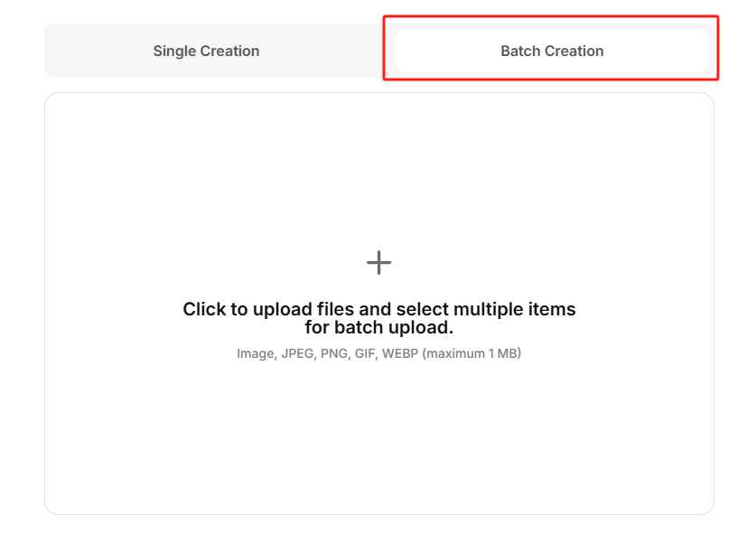Viewport: 756px width, 535px height.
Task: Click the upload box's blank right side
Action: coord(641,303)
